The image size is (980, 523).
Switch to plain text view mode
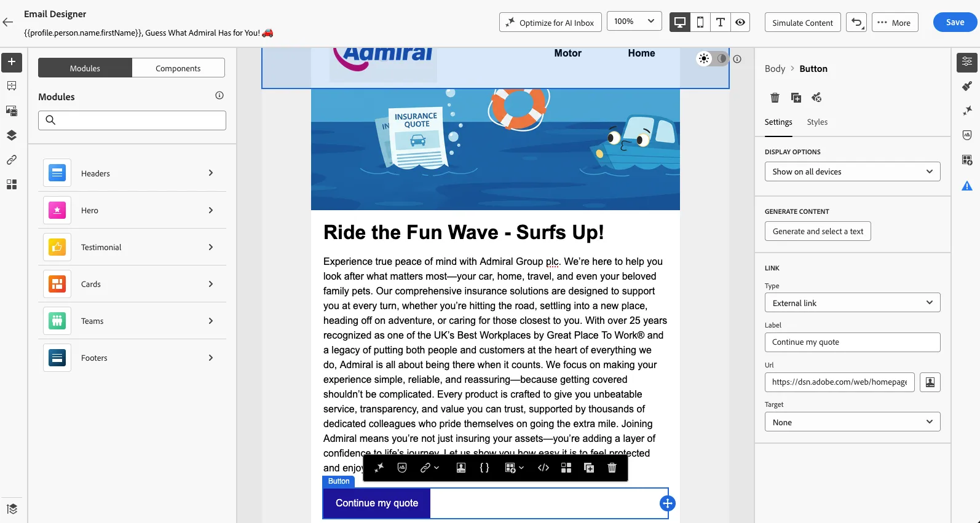pyautogui.click(x=720, y=22)
